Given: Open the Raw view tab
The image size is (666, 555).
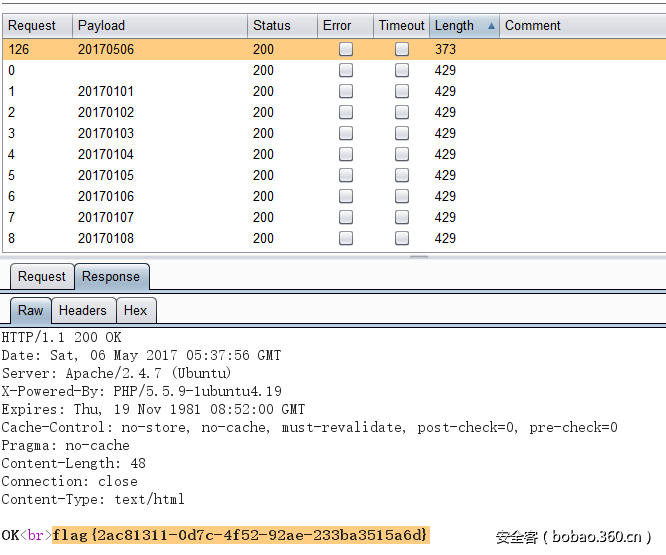Looking at the screenshot, I should [x=31, y=311].
